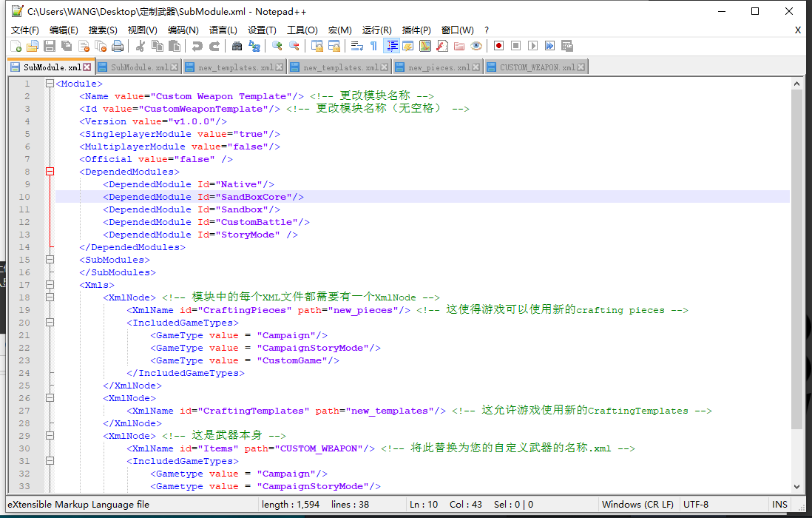
Task: Click the UTF-8 encoding status field
Action: [x=696, y=505]
